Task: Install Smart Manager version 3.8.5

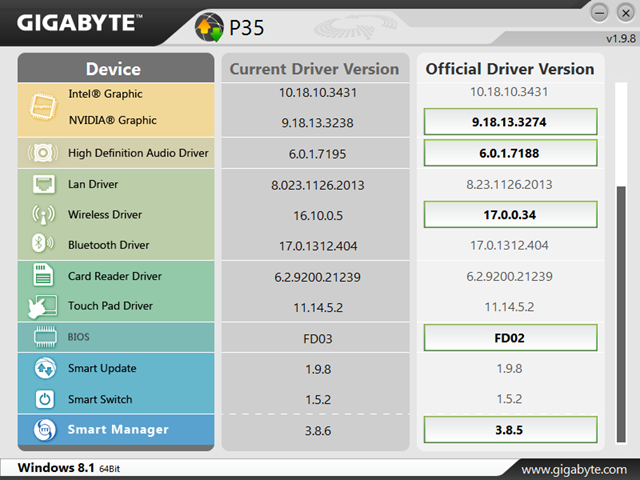Action: coord(510,430)
